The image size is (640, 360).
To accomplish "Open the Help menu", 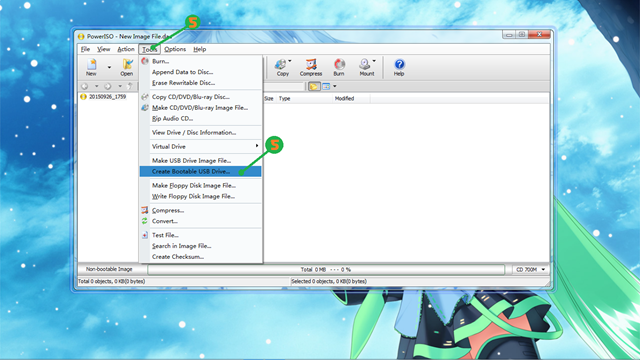I will click(x=200, y=49).
